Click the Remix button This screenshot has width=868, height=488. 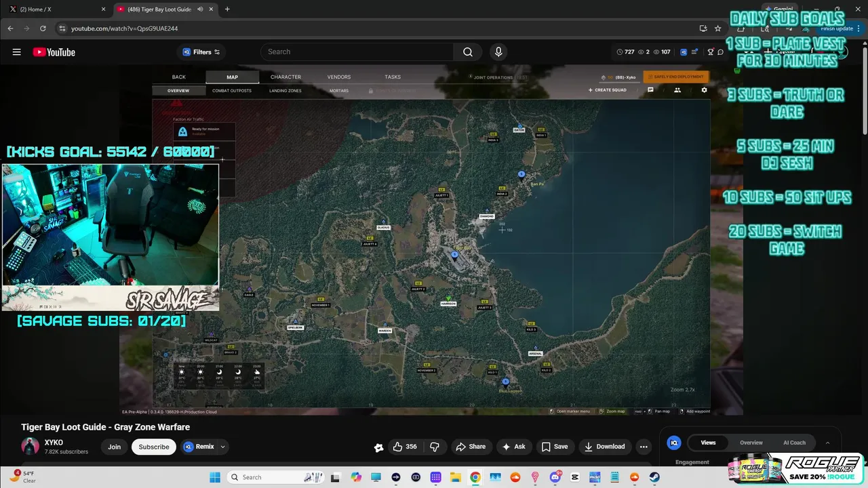199,447
